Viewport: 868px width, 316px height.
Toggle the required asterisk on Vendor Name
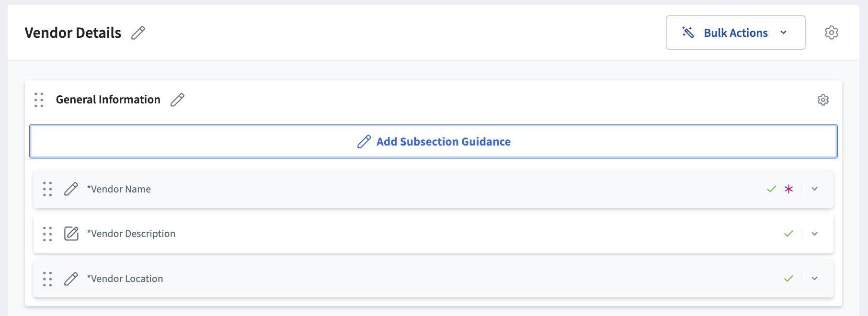tap(788, 189)
